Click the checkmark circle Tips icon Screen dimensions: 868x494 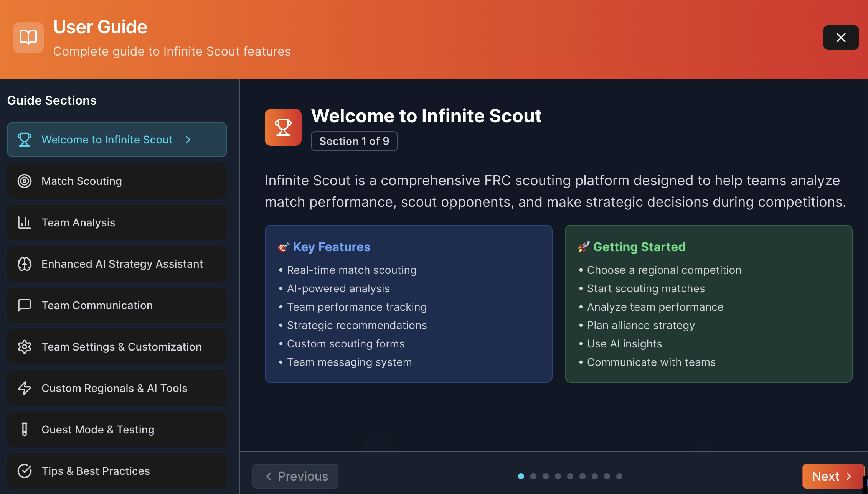point(25,471)
